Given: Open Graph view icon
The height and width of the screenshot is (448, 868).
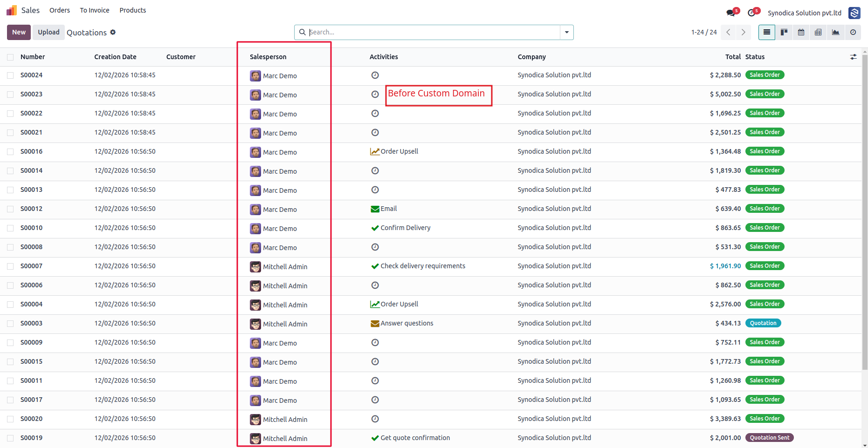Looking at the screenshot, I should [835, 32].
